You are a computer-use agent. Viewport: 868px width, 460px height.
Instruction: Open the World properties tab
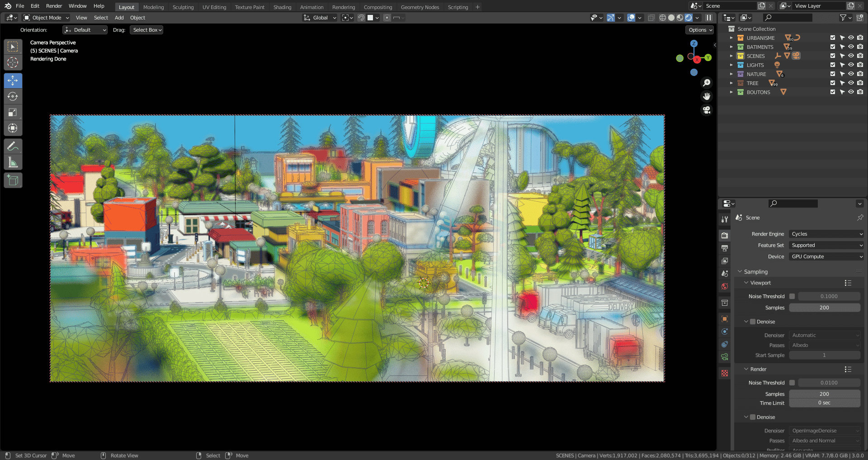pos(725,286)
